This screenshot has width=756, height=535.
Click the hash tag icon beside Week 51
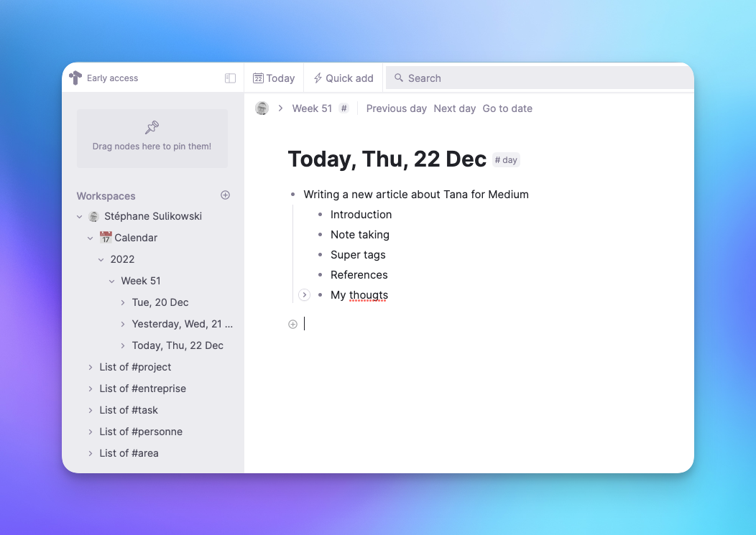[x=344, y=108]
